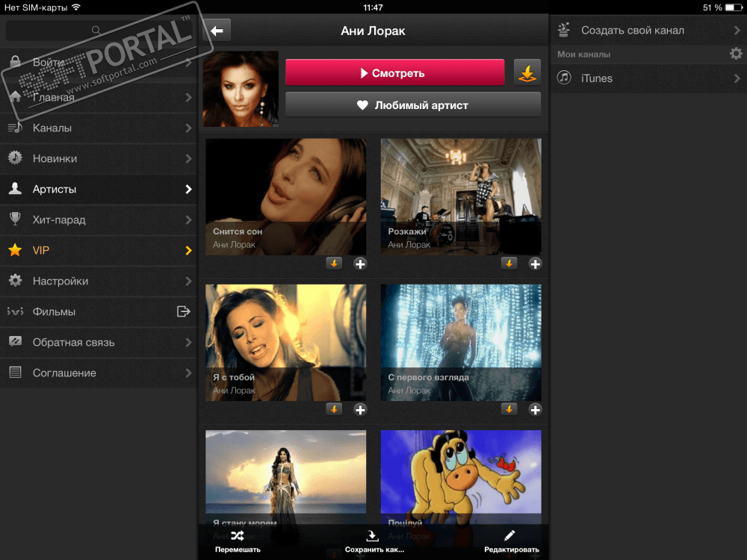The image size is (747, 560).
Task: Click the Артисты person icon
Action: click(x=15, y=189)
